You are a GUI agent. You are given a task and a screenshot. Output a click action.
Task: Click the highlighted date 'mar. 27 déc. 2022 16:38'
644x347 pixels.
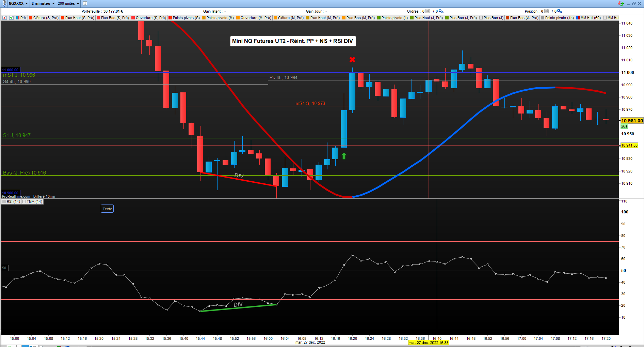pos(429,343)
